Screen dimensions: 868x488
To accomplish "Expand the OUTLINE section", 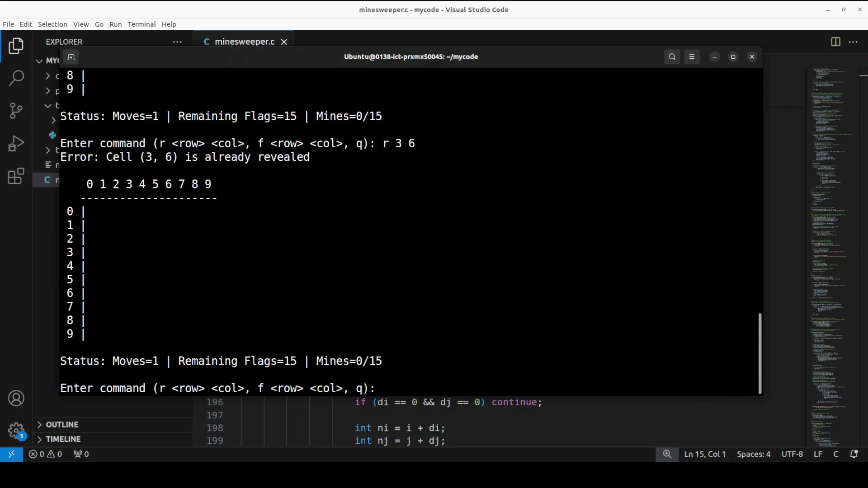I will [61, 424].
